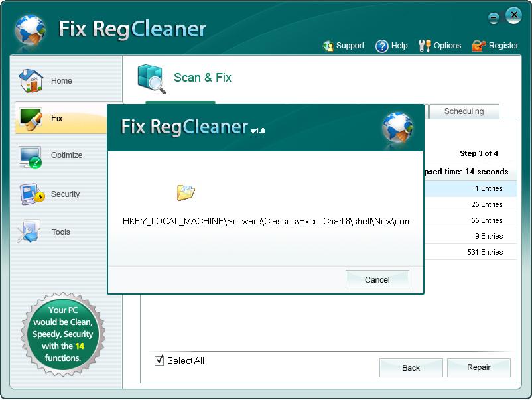Image resolution: width=532 pixels, height=400 pixels.
Task: Select the Fix brush icon in sidebar
Action: (31, 118)
